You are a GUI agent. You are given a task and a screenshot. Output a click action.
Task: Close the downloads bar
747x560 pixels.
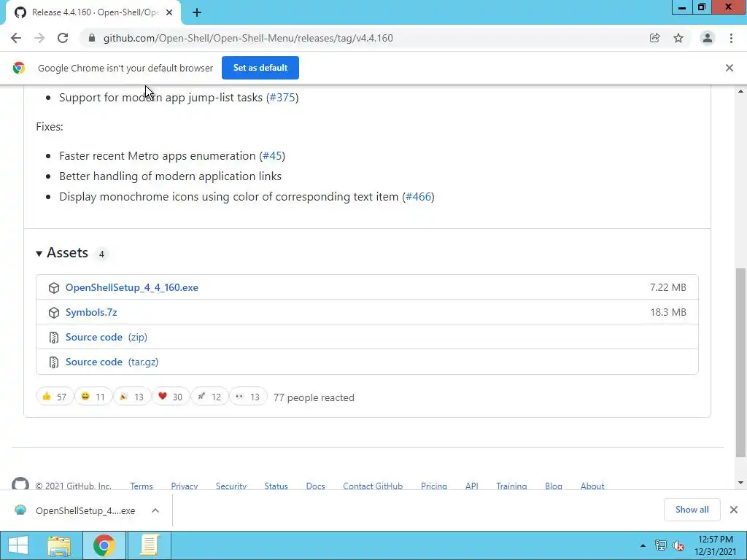pyautogui.click(x=734, y=510)
